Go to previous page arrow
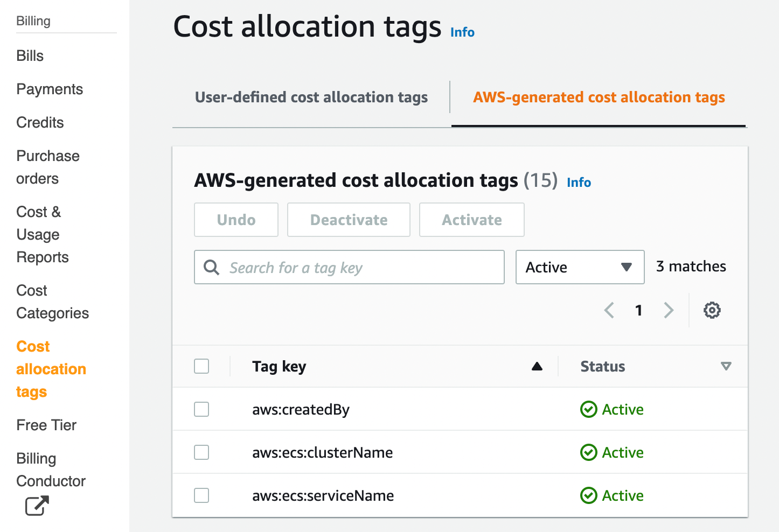The height and width of the screenshot is (532, 779). coord(609,310)
